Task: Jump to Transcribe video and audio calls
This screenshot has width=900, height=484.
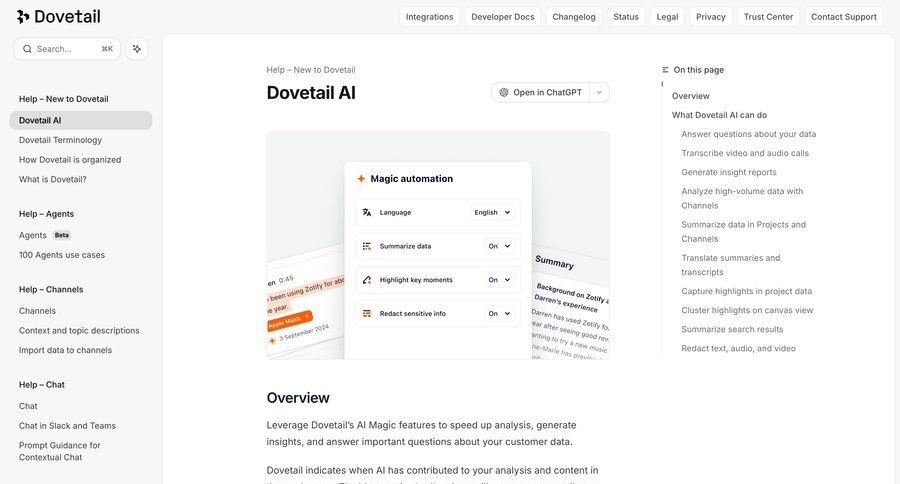Action: (744, 153)
